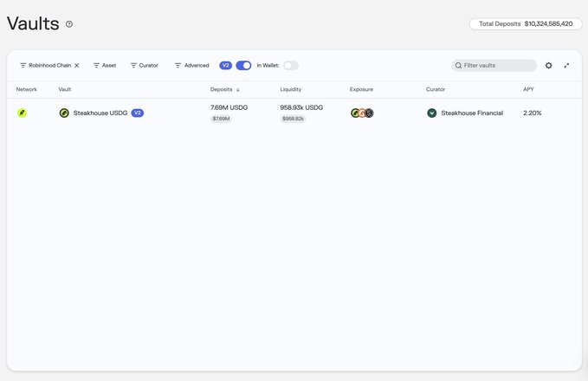Click the Vaults page heading
This screenshot has width=588, height=381.
(33, 23)
